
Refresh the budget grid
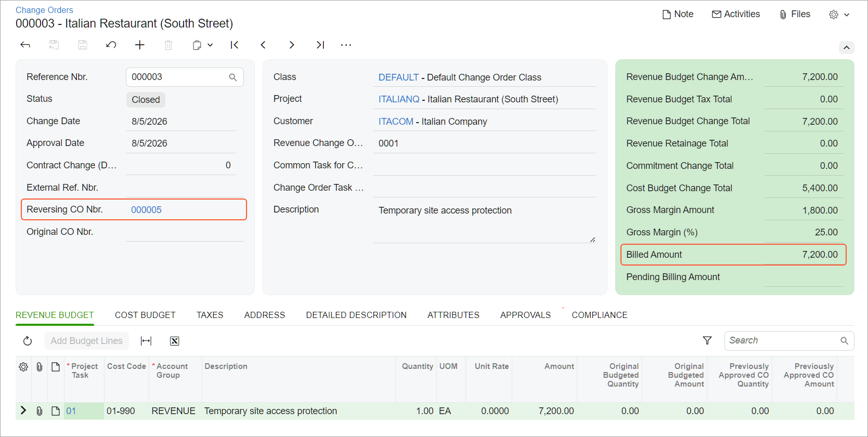pos(28,341)
